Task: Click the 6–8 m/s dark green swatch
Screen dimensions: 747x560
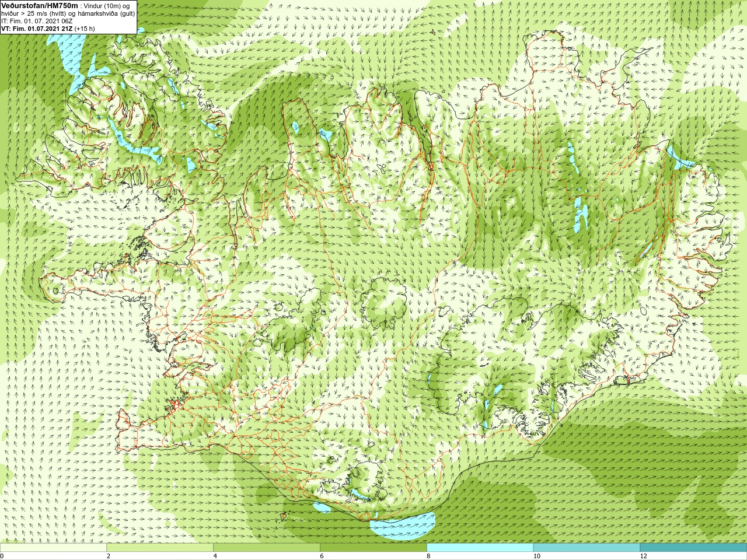Action: (x=373, y=548)
